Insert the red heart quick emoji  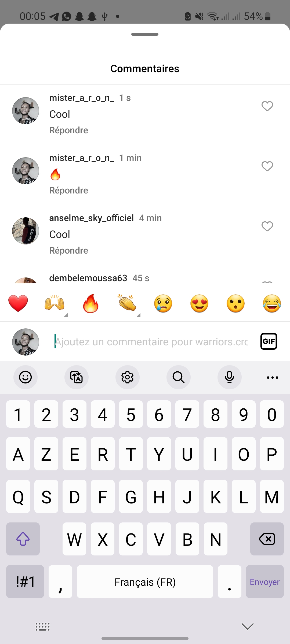point(18,303)
